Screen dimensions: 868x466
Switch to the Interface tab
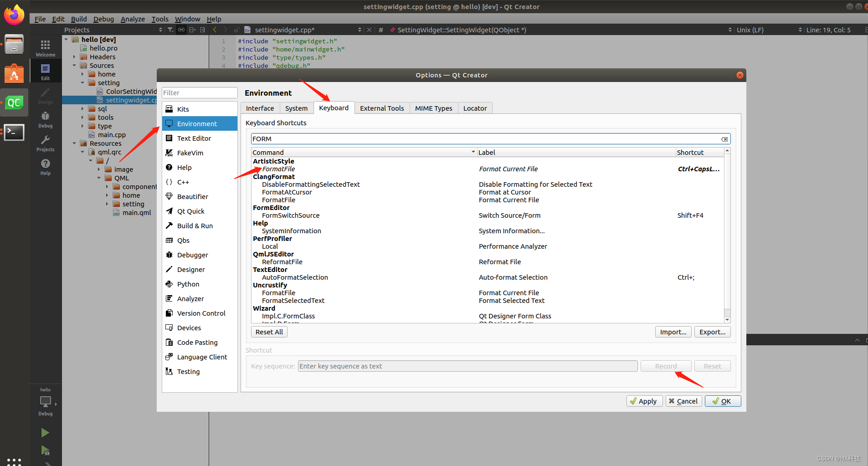click(260, 108)
